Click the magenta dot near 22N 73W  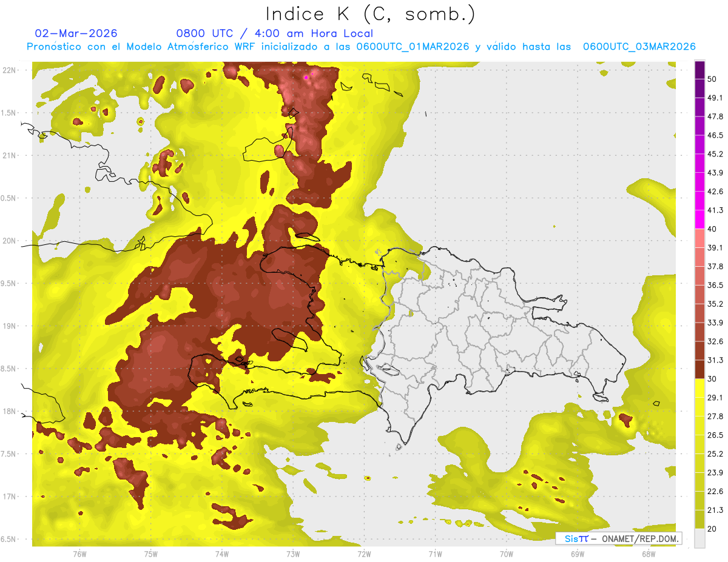[x=306, y=77]
